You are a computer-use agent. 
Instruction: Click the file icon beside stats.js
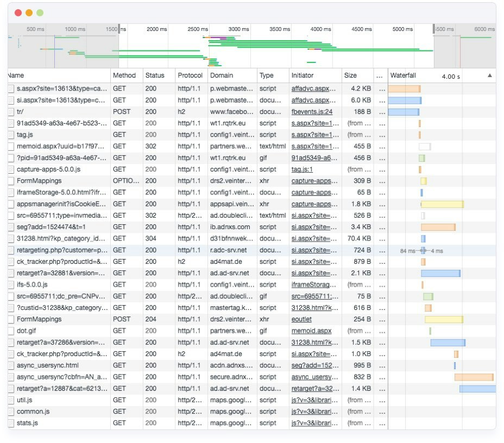pos(11,423)
